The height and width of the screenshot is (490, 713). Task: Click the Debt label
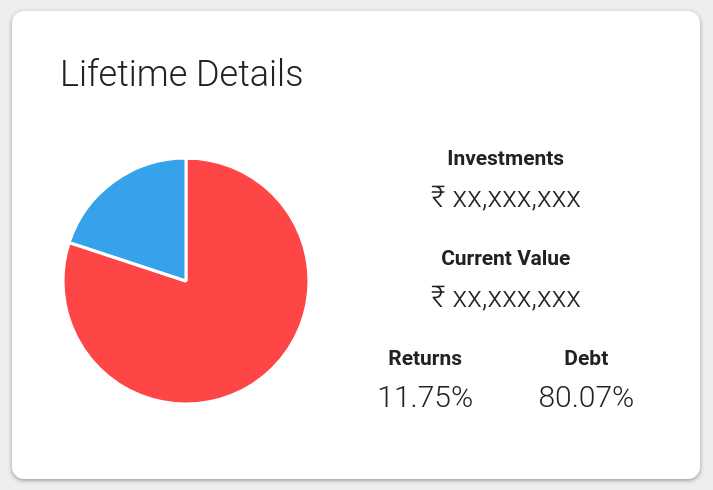pyautogui.click(x=586, y=358)
